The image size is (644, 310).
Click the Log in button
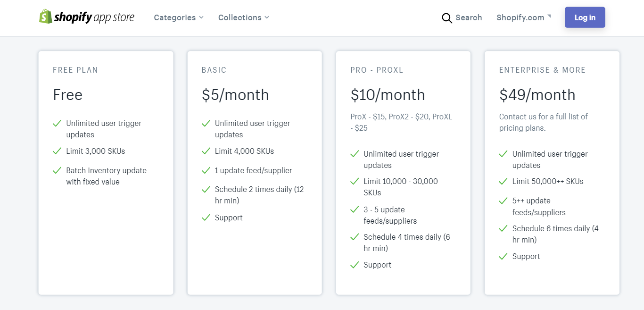click(x=585, y=17)
